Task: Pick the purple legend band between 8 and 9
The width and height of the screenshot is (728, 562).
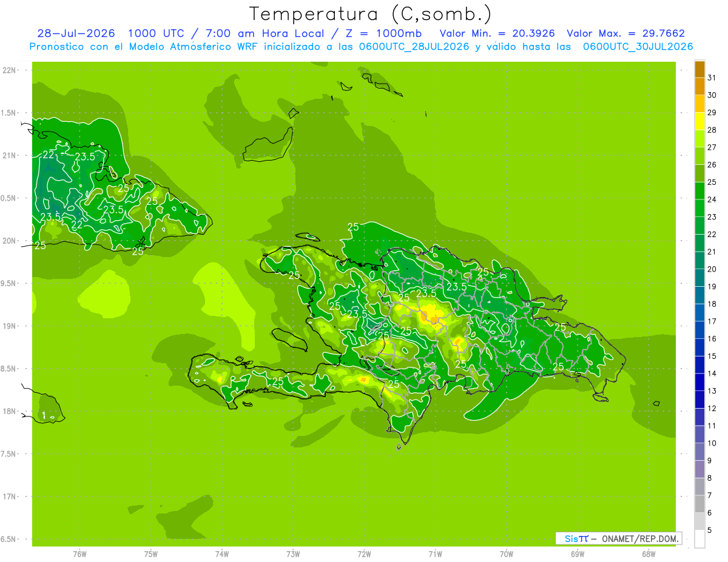Action: [x=699, y=469]
